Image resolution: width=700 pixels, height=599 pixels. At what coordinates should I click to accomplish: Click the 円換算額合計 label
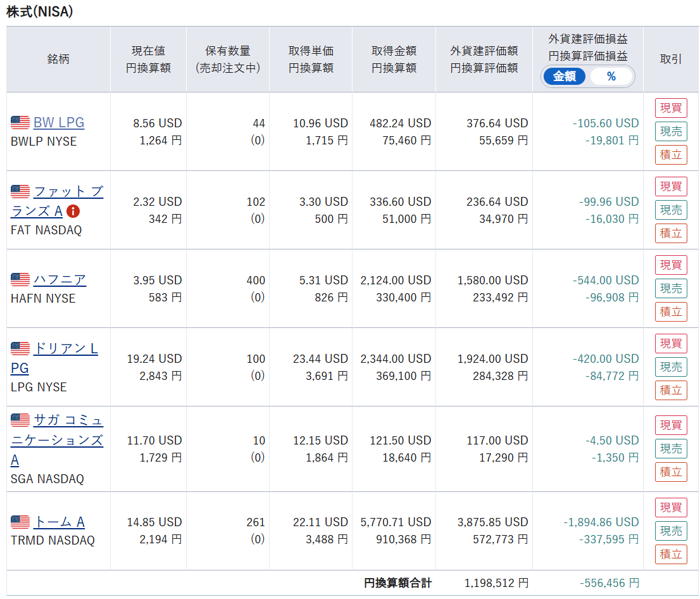(x=397, y=583)
